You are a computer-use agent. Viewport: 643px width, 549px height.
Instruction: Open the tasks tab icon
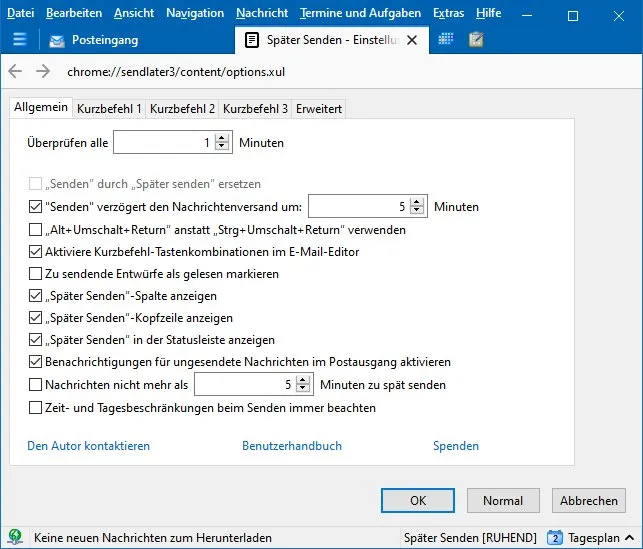click(476, 39)
